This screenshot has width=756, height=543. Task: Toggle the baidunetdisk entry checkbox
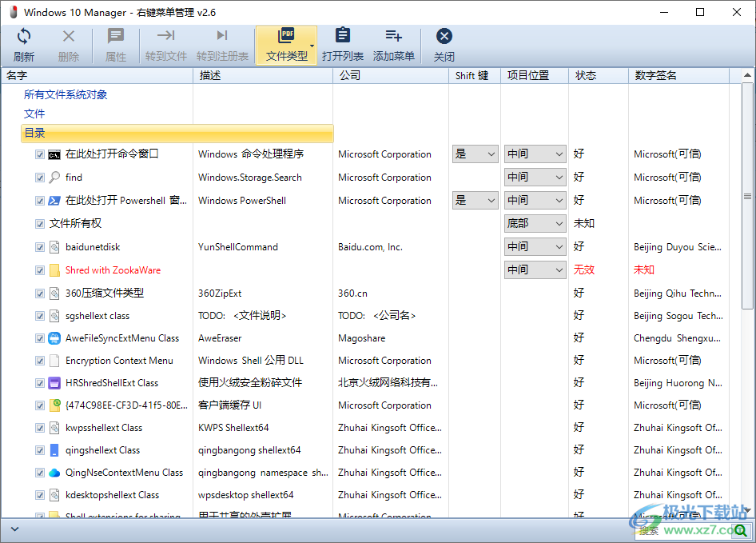[x=40, y=247]
